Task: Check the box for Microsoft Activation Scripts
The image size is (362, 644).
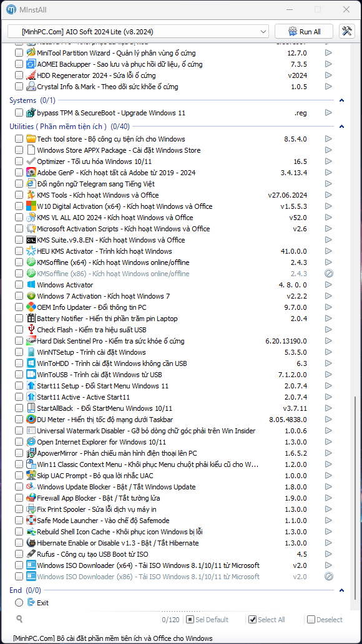Action: coord(19,229)
